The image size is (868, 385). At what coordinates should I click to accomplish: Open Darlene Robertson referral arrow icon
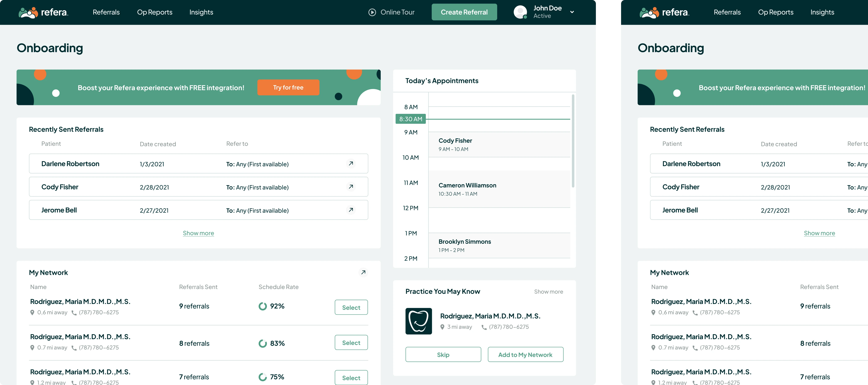[351, 163]
